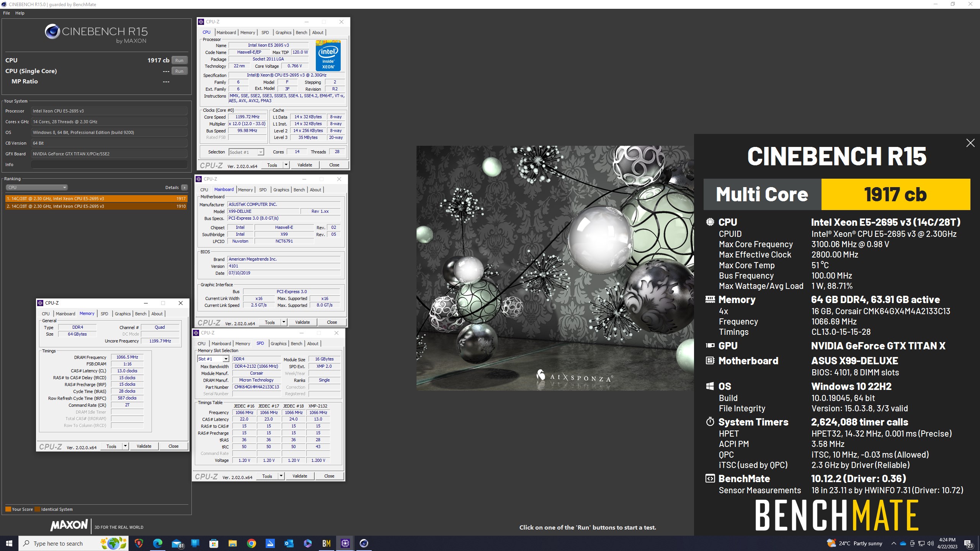The width and height of the screenshot is (980, 551).
Task: Open OneDrive from the system tray
Action: point(903,543)
